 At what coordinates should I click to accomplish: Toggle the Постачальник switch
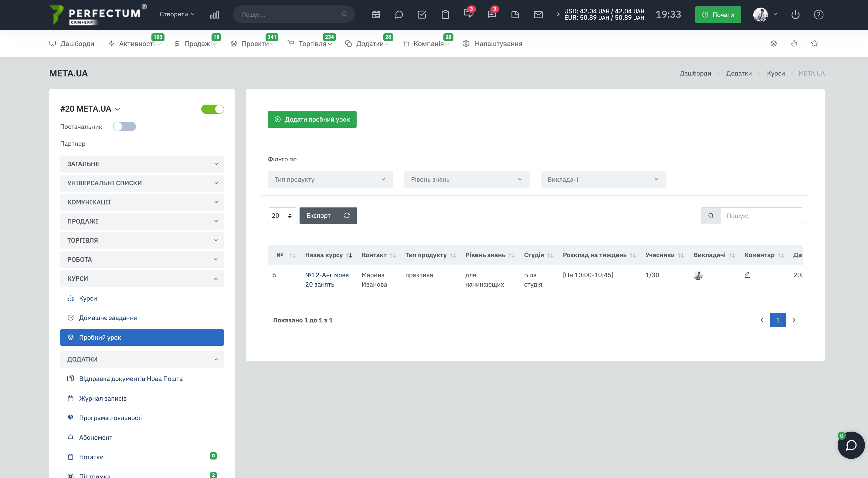click(124, 126)
